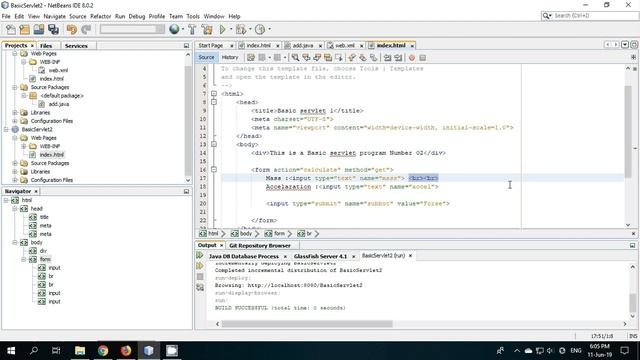This screenshot has width=640, height=360.
Task: Select the title node in the Navigator
Action: 44,217
